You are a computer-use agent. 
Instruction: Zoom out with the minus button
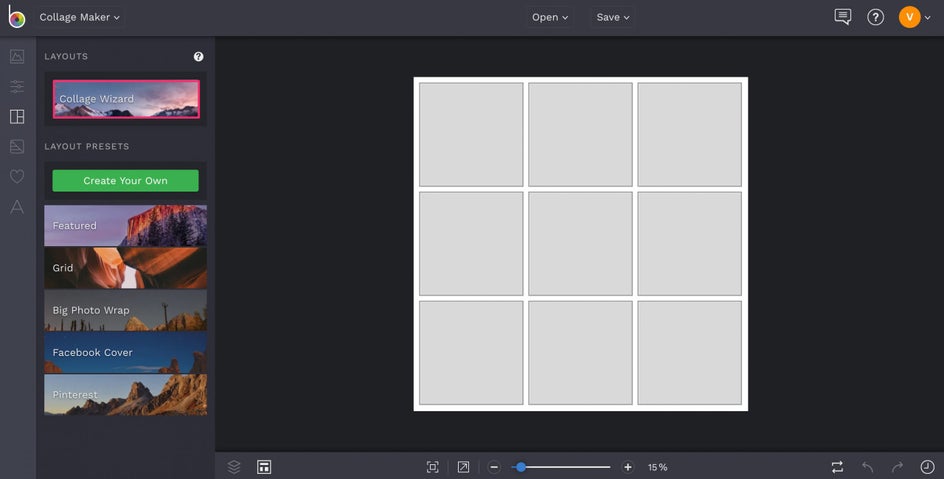(x=494, y=467)
